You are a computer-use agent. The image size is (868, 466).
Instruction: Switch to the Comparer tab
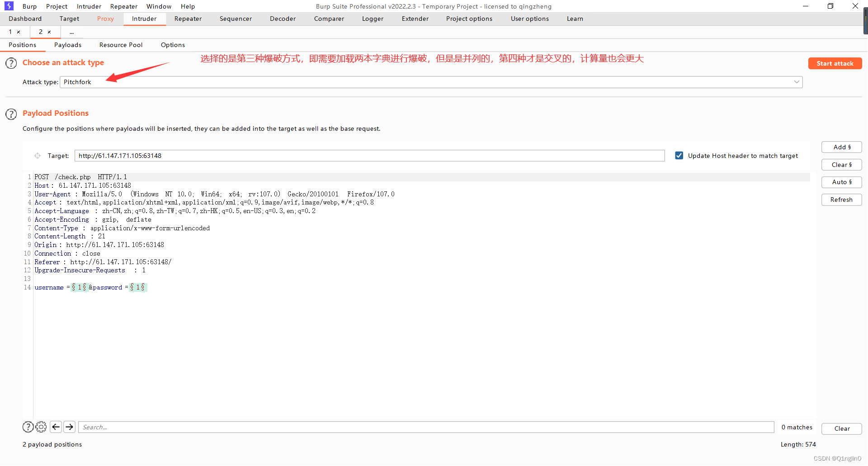pyautogui.click(x=329, y=19)
